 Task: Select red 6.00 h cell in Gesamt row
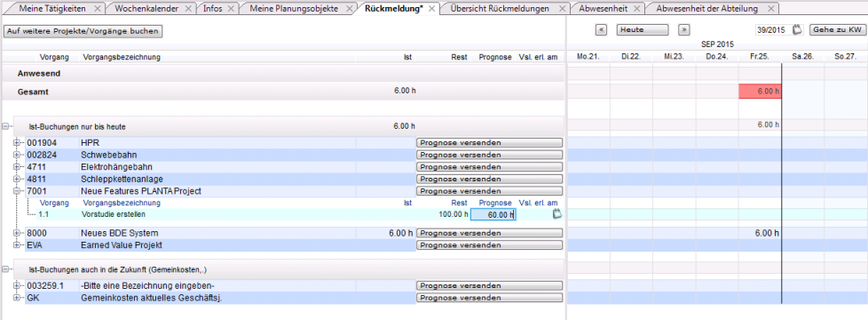click(760, 92)
